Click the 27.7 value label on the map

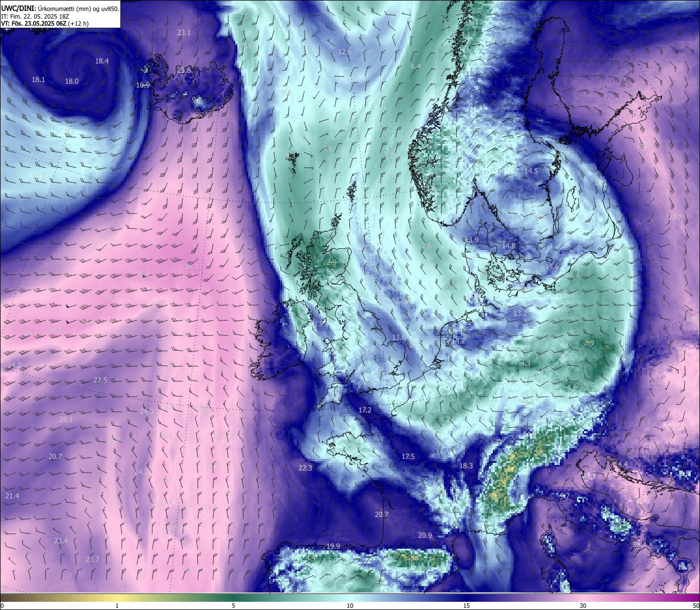(675, 218)
